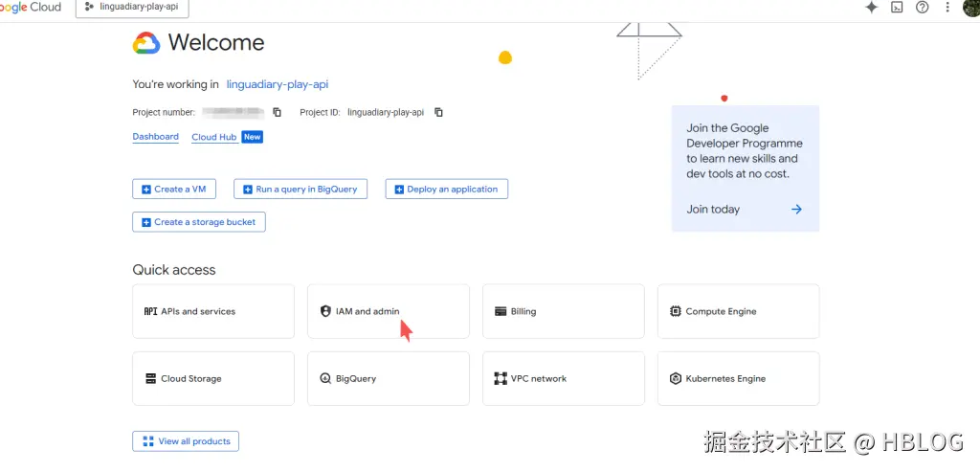This screenshot has width=980, height=471.
Task: Create a storage bucket
Action: click(199, 222)
